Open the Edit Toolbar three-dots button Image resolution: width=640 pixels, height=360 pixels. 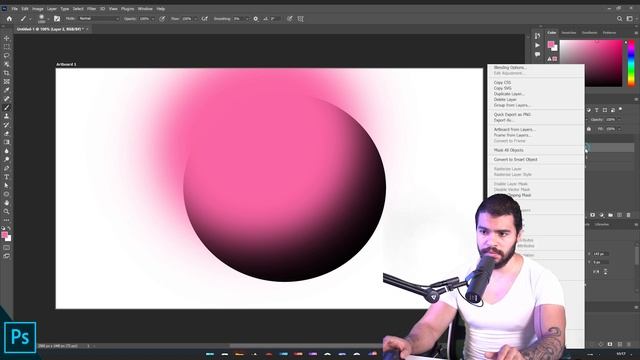[x=7, y=220]
